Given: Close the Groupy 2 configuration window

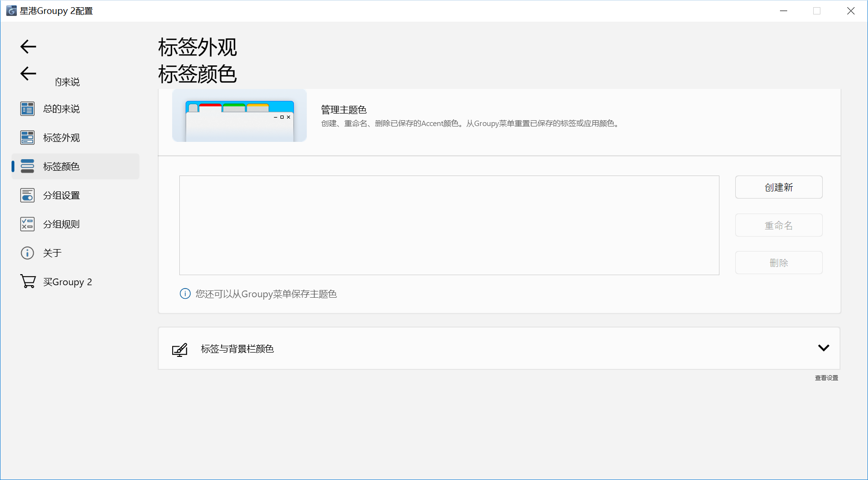Looking at the screenshot, I should point(851,11).
